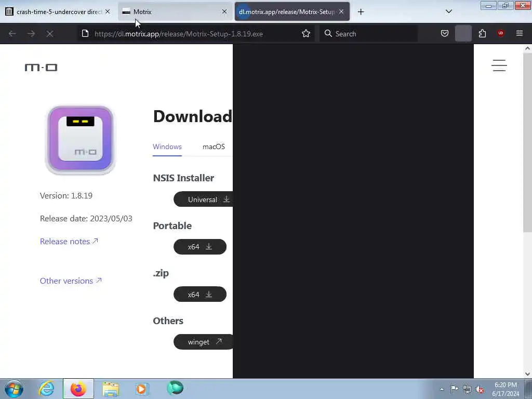Click the Search field
Viewport: 532px width, 399px height.
pyautogui.click(x=368, y=34)
